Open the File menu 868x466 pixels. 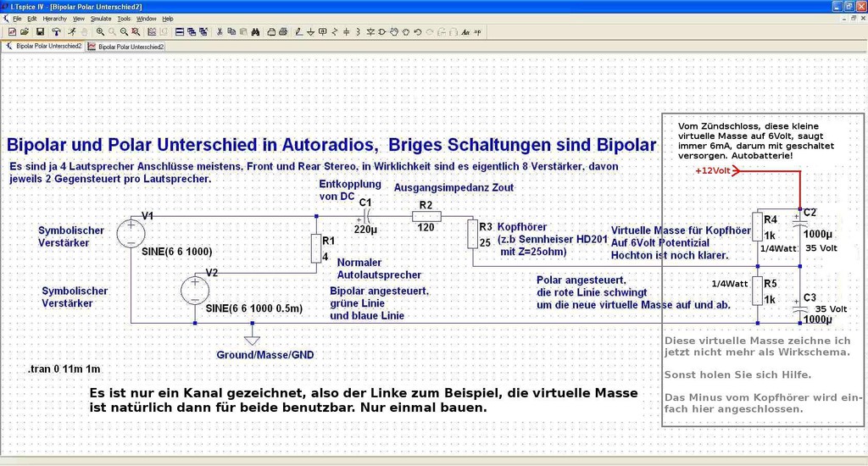click(x=17, y=19)
